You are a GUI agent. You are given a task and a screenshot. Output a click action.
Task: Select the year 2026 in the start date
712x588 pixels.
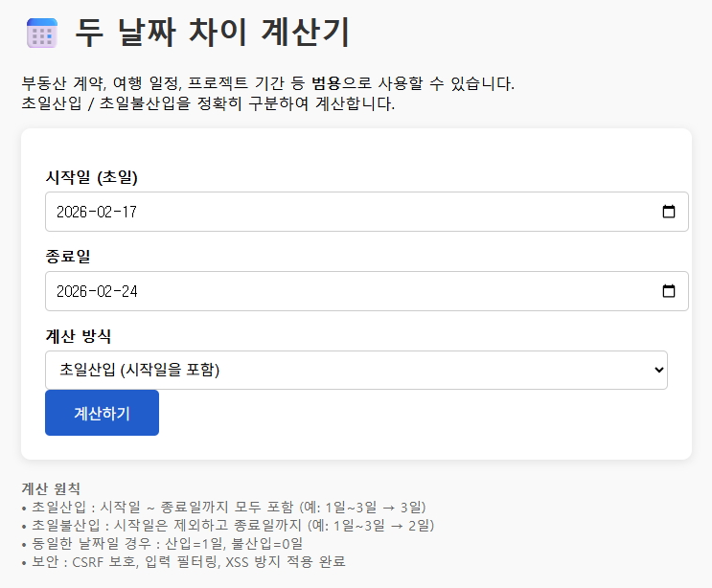(74, 212)
